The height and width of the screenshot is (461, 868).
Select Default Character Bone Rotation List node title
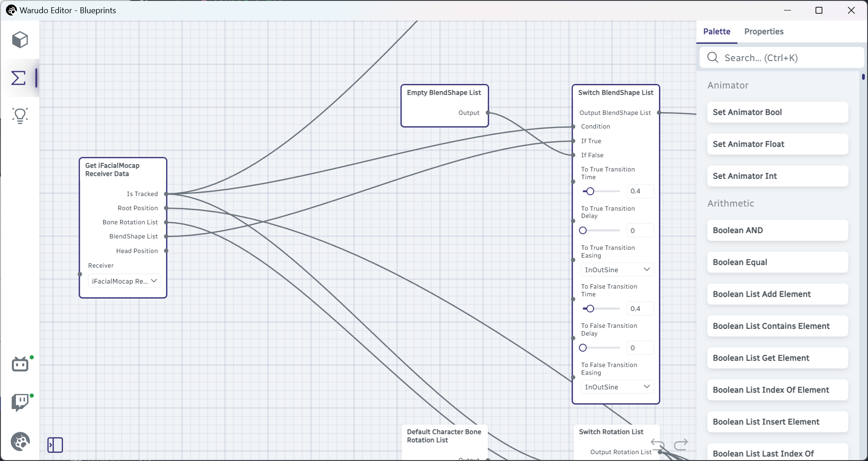coord(444,436)
